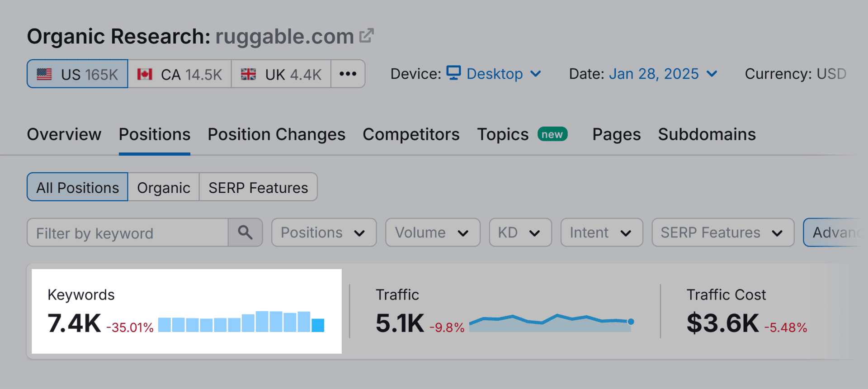The height and width of the screenshot is (389, 868).
Task: Select UK 4.4K database
Action: [x=281, y=74]
